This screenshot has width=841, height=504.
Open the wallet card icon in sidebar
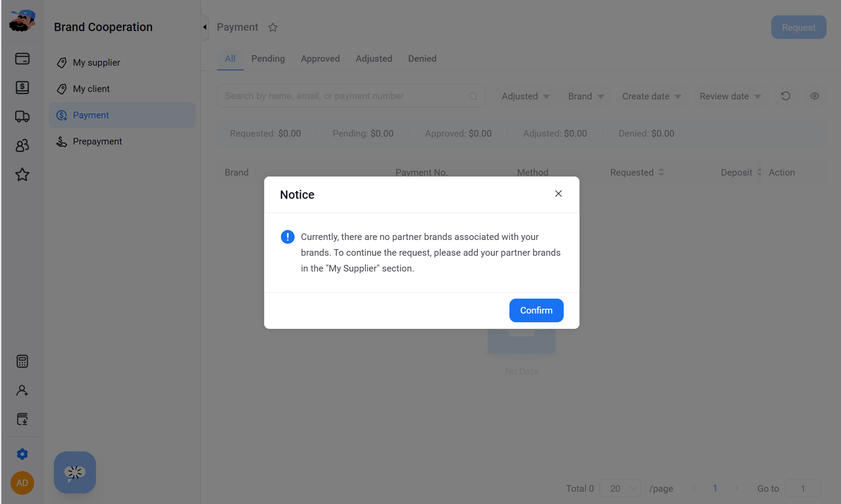tap(22, 58)
